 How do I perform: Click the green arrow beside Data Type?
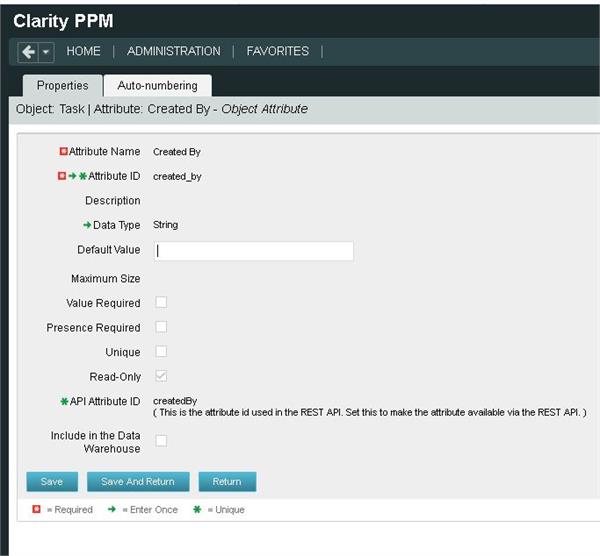[x=87, y=225]
